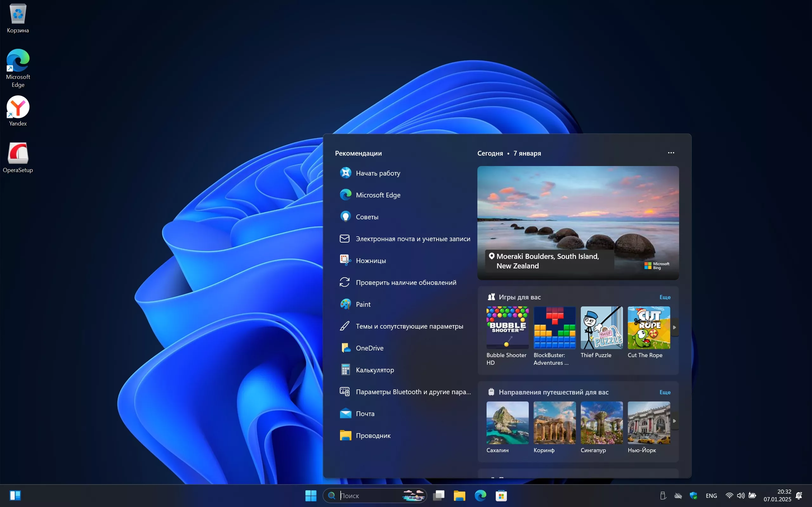This screenshot has width=812, height=507.
Task: Open the Cut The Rope game thumbnail
Action: point(649,328)
